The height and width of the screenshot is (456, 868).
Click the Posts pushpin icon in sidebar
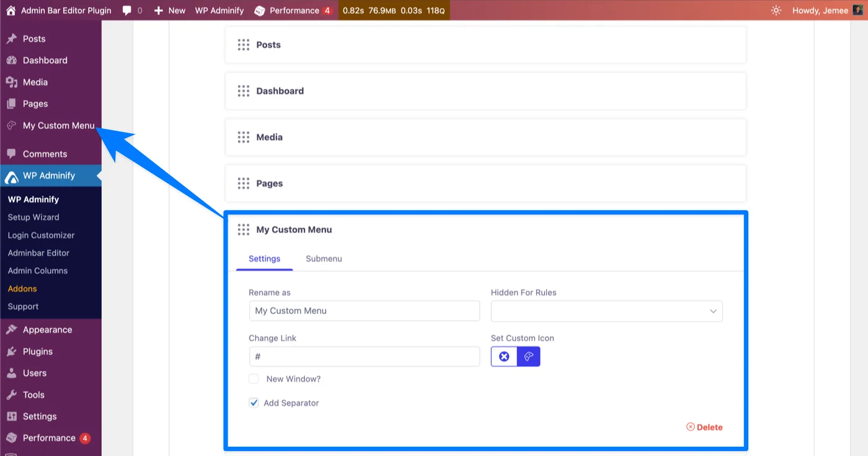(x=12, y=38)
